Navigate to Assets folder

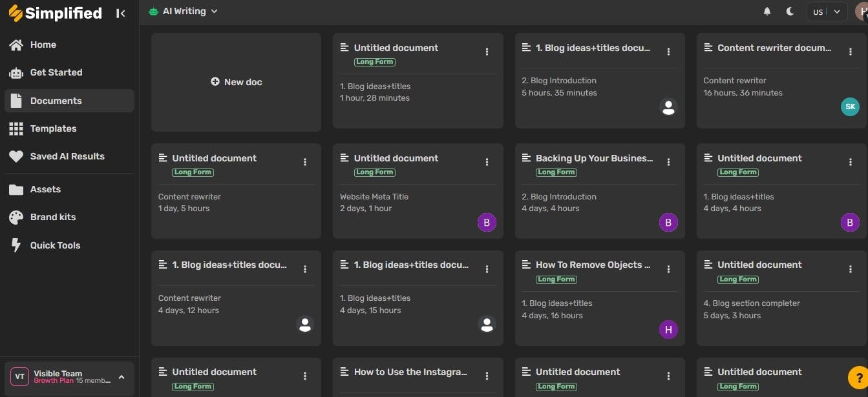pyautogui.click(x=45, y=189)
